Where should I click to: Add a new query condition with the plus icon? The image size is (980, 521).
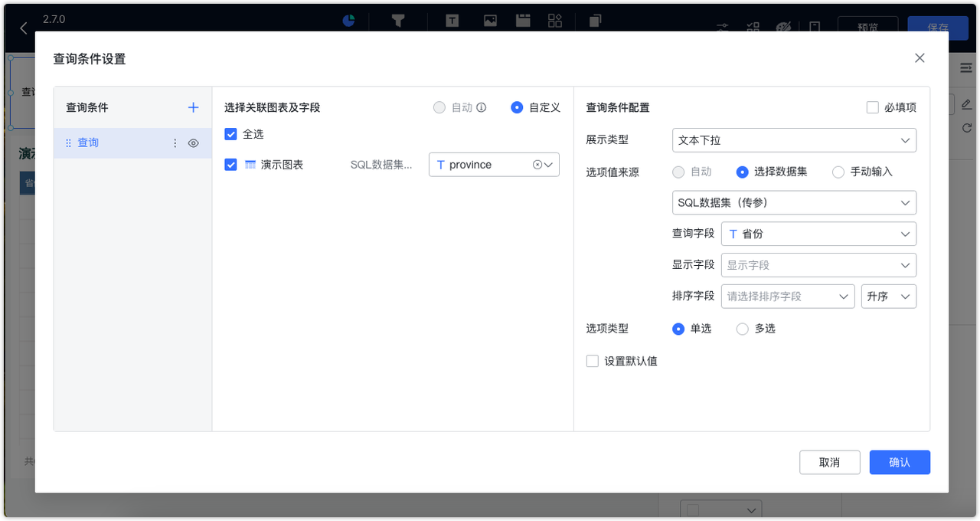(193, 107)
